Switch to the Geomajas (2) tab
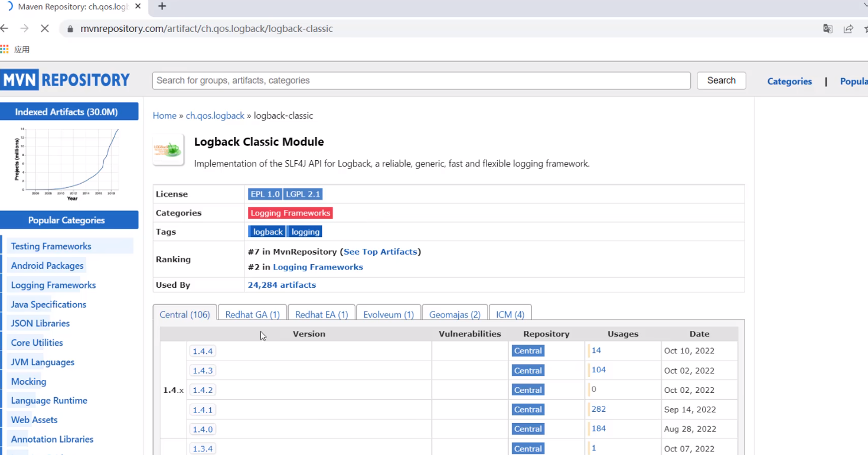Screen dimensions: 868x455 point(455,314)
